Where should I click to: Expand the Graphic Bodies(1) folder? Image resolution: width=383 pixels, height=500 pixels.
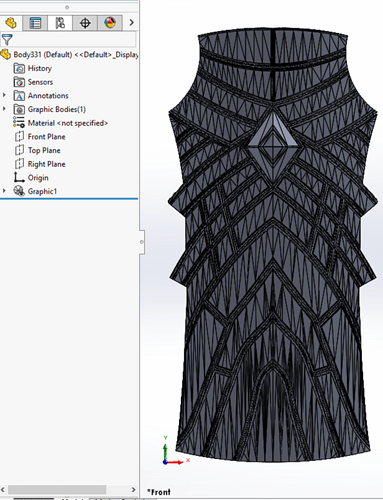[4, 109]
